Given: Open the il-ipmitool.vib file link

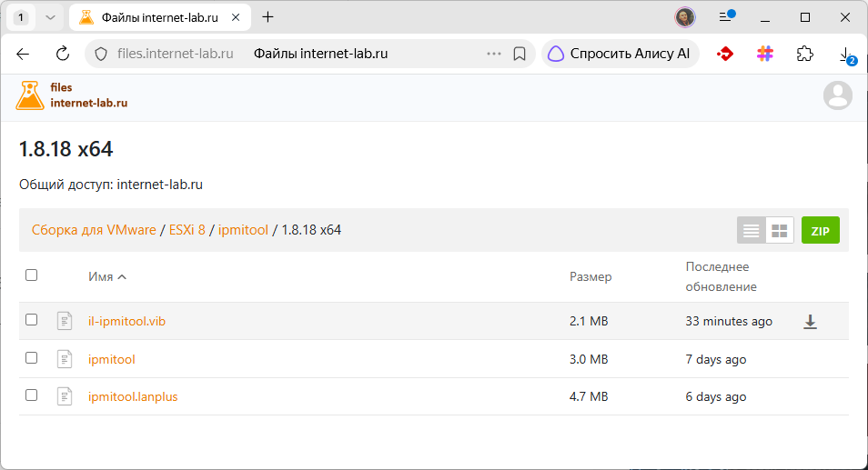Looking at the screenshot, I should click(126, 321).
